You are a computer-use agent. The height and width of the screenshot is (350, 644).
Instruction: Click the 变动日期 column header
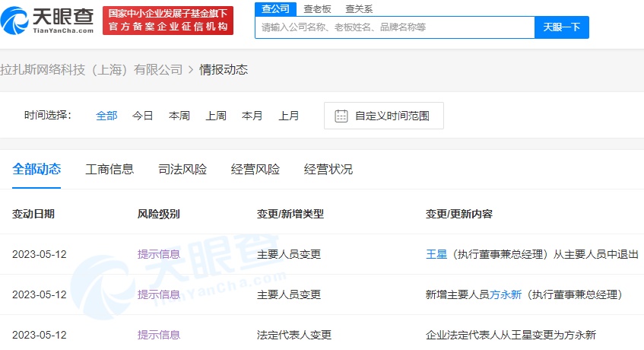pyautogui.click(x=33, y=214)
